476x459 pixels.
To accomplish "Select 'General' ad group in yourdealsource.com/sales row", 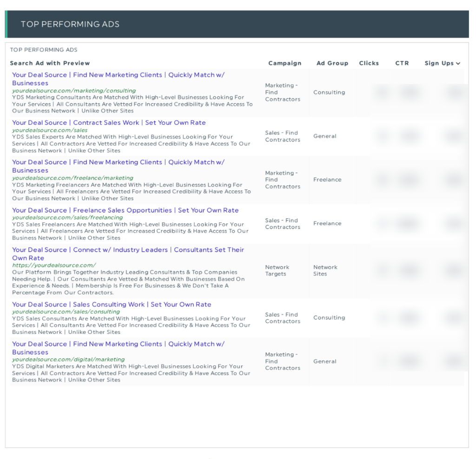I will [325, 136].
